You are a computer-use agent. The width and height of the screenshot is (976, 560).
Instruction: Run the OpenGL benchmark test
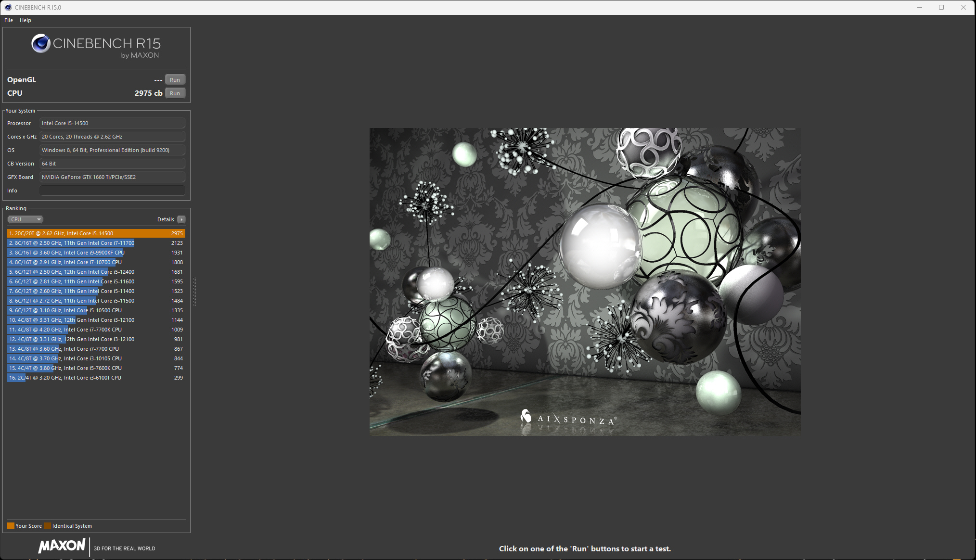tap(175, 80)
